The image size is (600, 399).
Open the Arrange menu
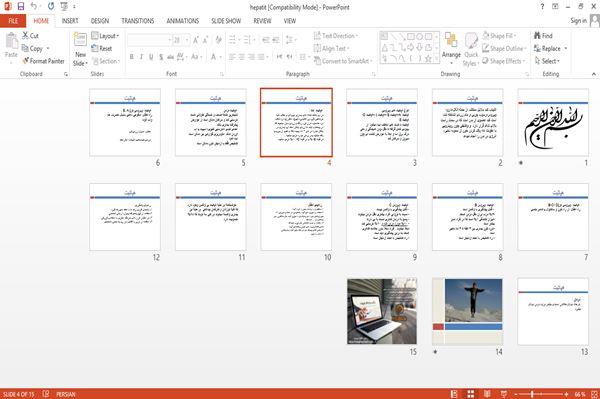(451, 49)
